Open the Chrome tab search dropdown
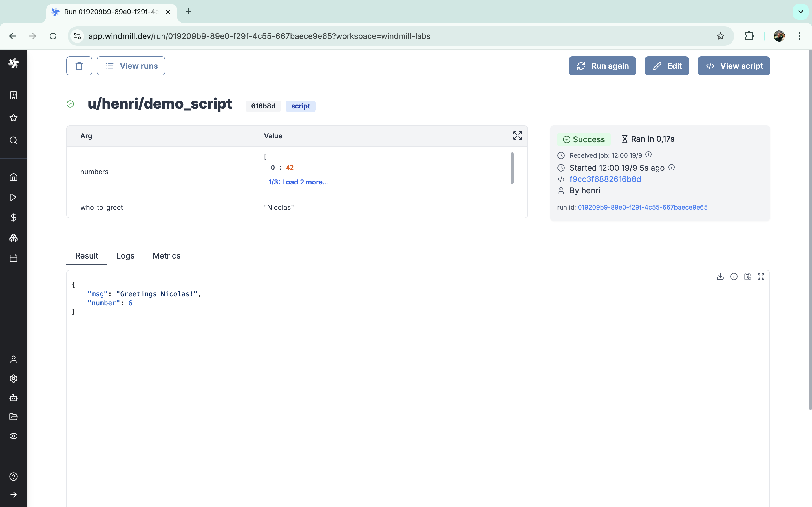This screenshot has height=507, width=812. coord(801,12)
